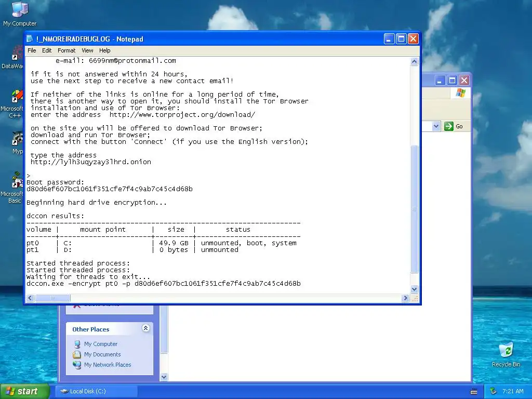
Task: Expand the Explorer address bar dropdown
Action: coord(436,126)
